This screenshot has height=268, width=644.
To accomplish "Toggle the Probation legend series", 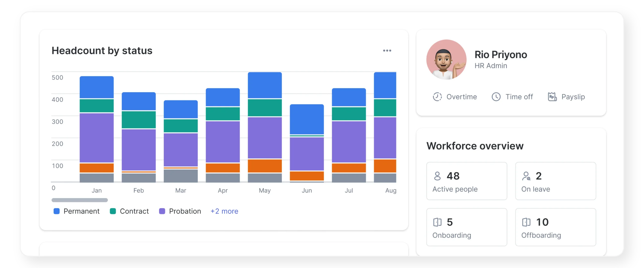I will tap(180, 211).
